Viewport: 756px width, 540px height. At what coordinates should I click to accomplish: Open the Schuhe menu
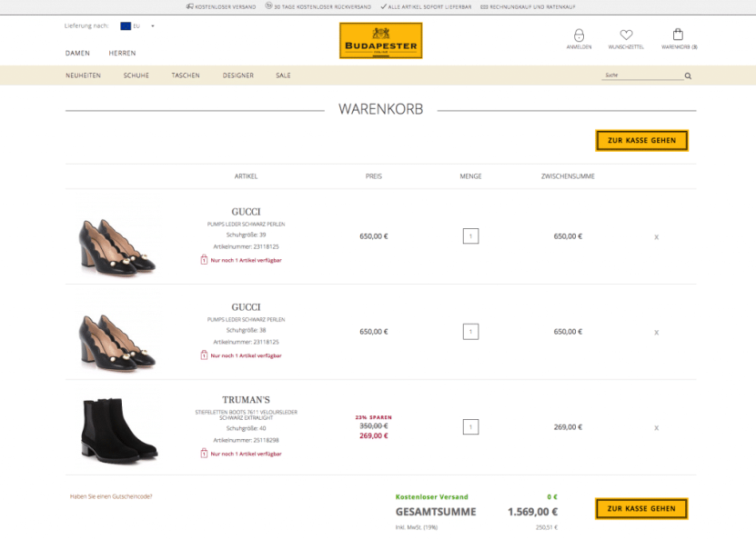136,75
